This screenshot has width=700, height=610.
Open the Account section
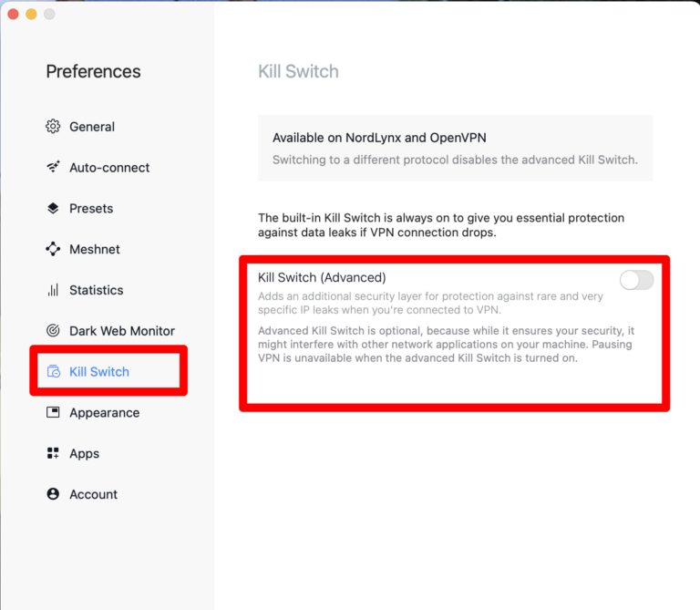pos(93,494)
